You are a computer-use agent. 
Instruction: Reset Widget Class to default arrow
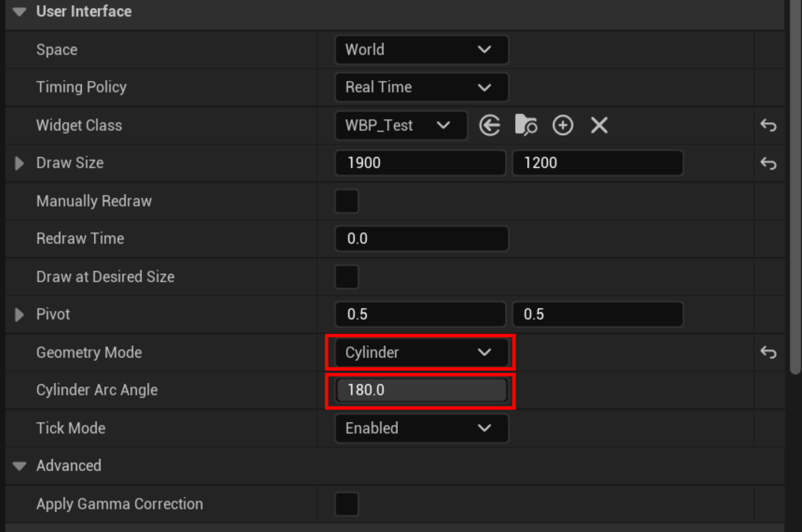[x=768, y=125]
